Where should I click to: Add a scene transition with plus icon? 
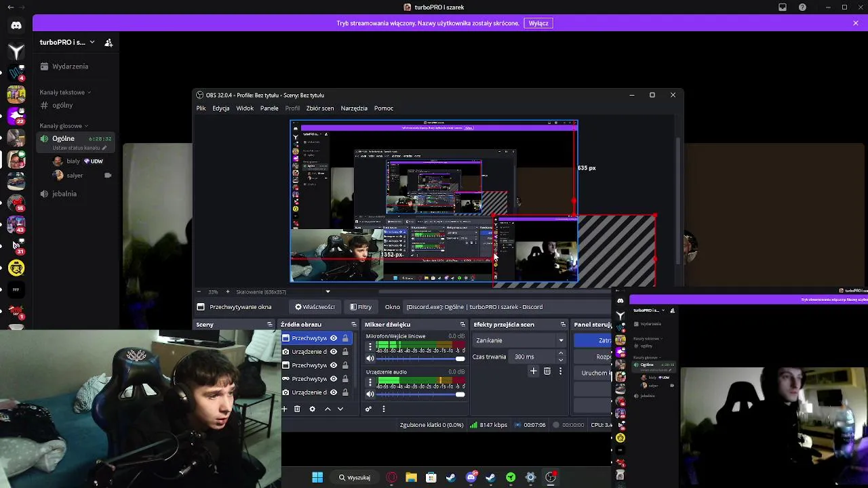[533, 371]
